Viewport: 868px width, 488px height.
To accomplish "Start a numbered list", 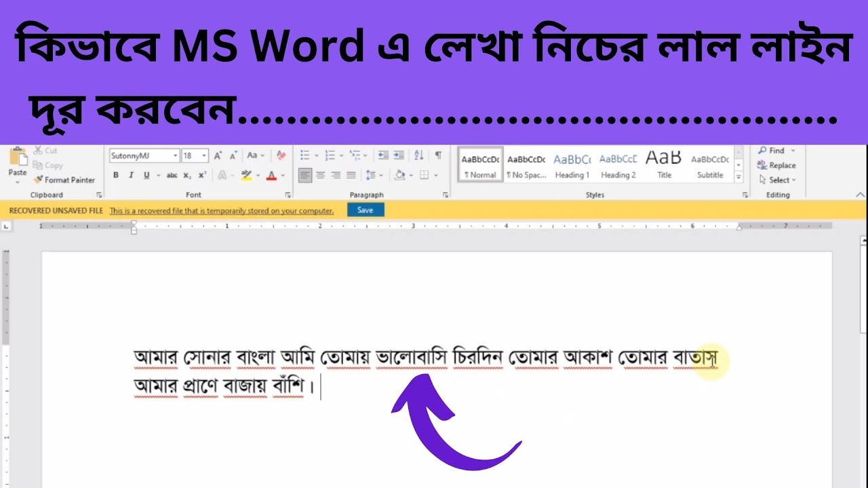I will click(x=330, y=155).
